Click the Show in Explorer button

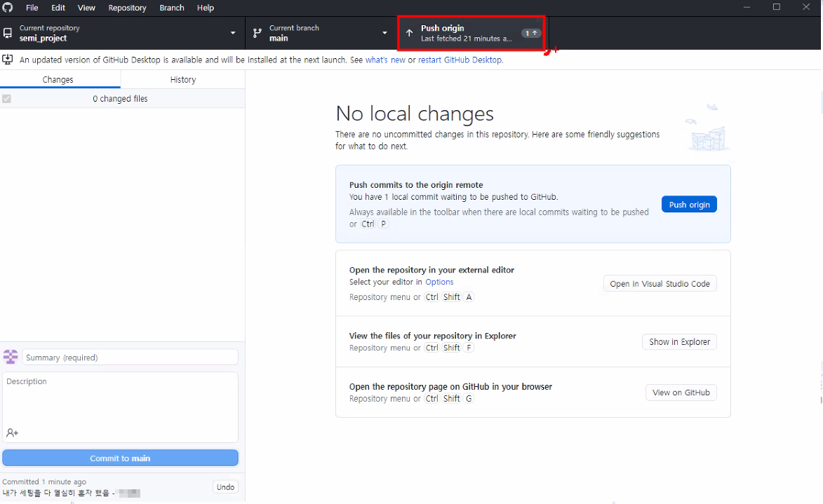679,342
